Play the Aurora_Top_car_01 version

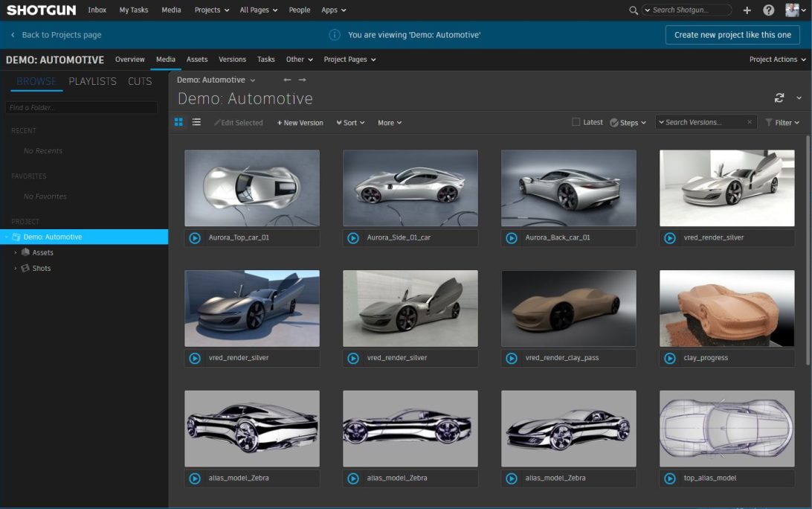click(x=194, y=237)
